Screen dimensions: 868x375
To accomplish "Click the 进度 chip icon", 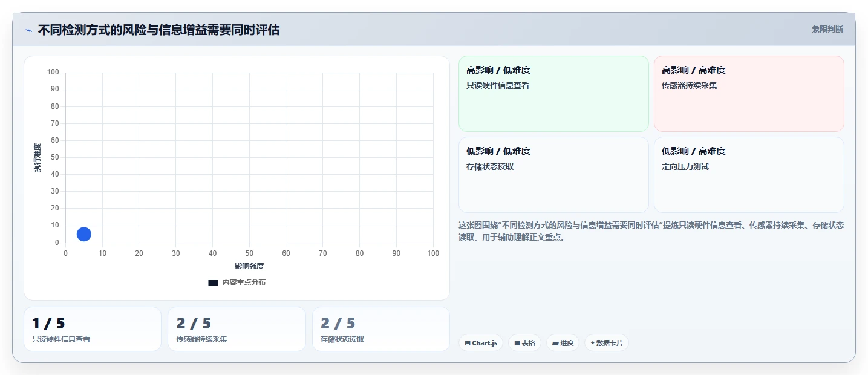I will click(555, 343).
